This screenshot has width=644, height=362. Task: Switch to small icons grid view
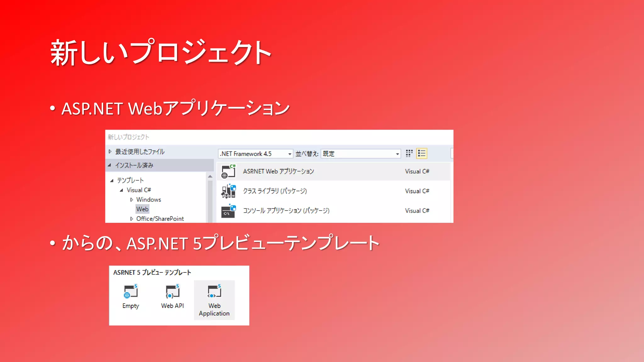click(x=409, y=153)
